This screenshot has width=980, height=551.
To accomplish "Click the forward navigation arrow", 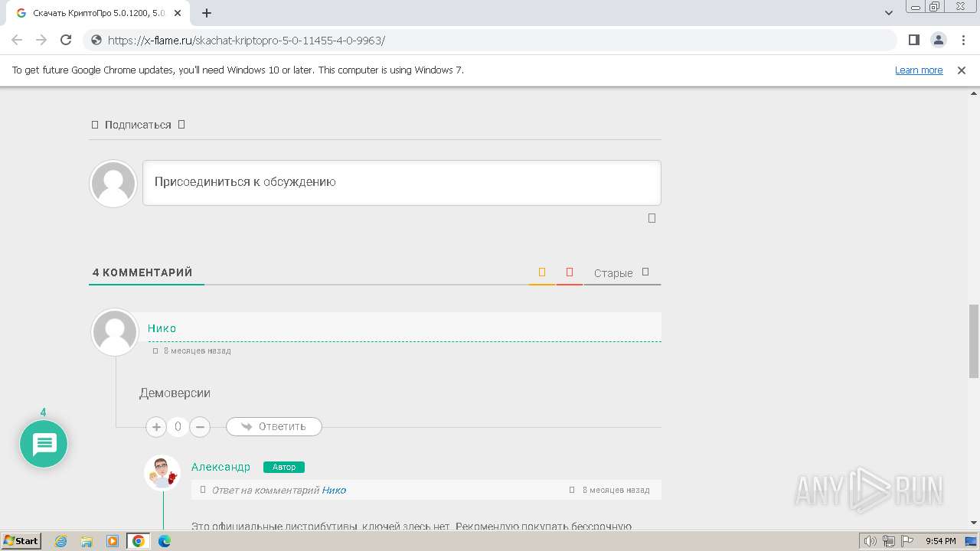I will [x=41, y=40].
